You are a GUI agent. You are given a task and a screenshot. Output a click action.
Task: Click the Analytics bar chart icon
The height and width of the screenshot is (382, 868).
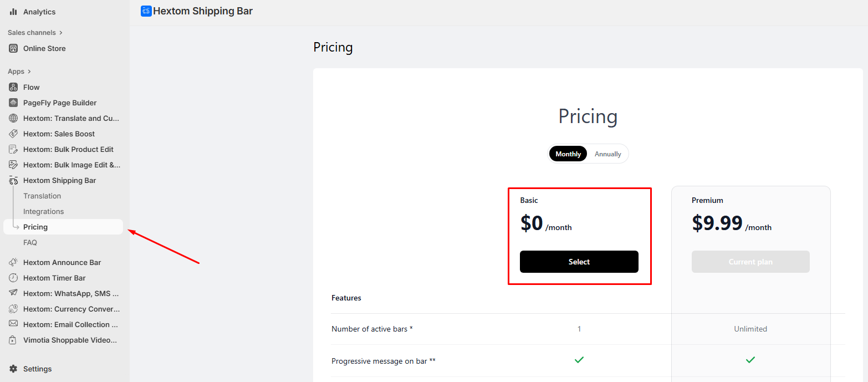[13, 12]
